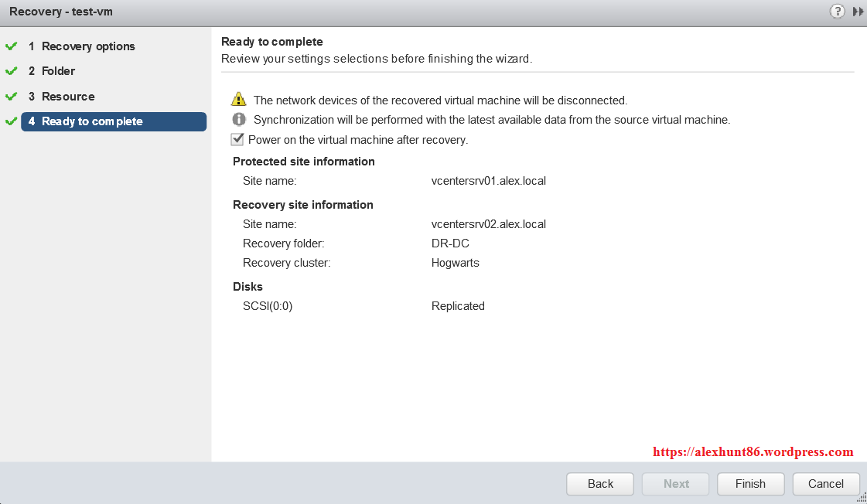Click the SCSI(0:0) disk entry

click(x=268, y=306)
